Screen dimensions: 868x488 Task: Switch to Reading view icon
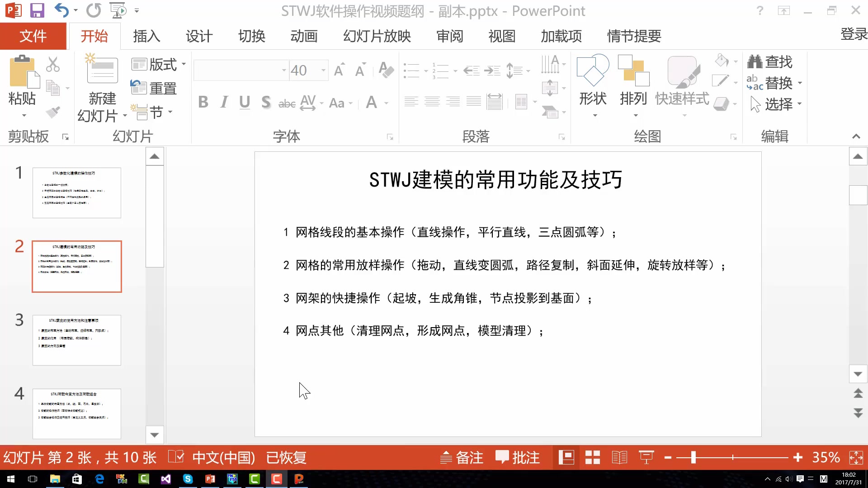tap(619, 458)
